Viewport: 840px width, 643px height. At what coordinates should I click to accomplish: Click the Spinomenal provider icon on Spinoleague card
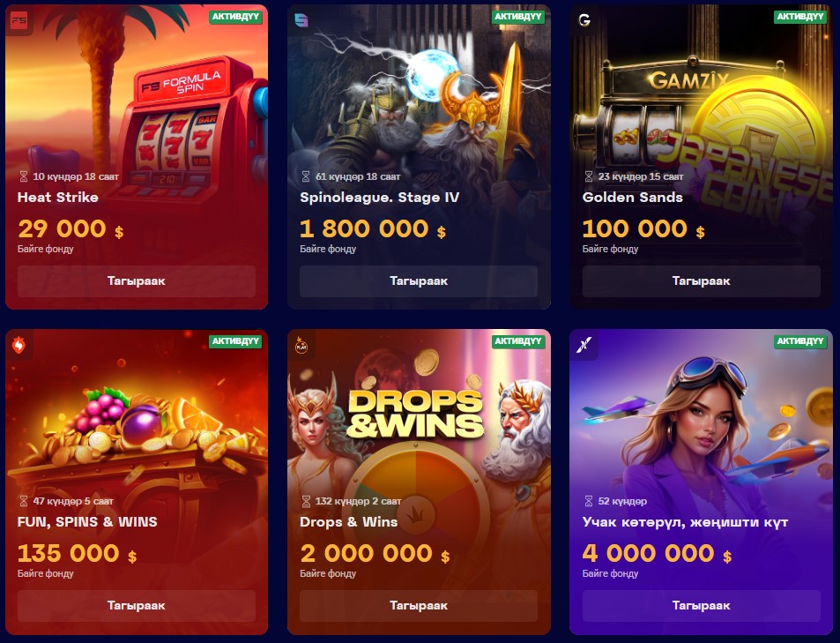pos(301,21)
